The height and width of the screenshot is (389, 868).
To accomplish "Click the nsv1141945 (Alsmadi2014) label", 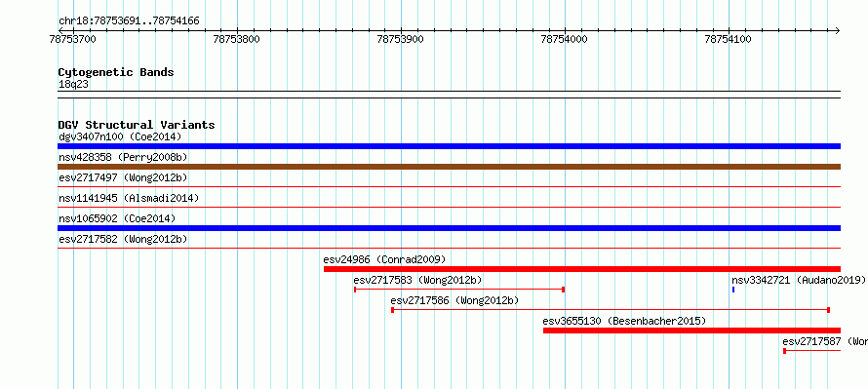I will [x=129, y=198].
